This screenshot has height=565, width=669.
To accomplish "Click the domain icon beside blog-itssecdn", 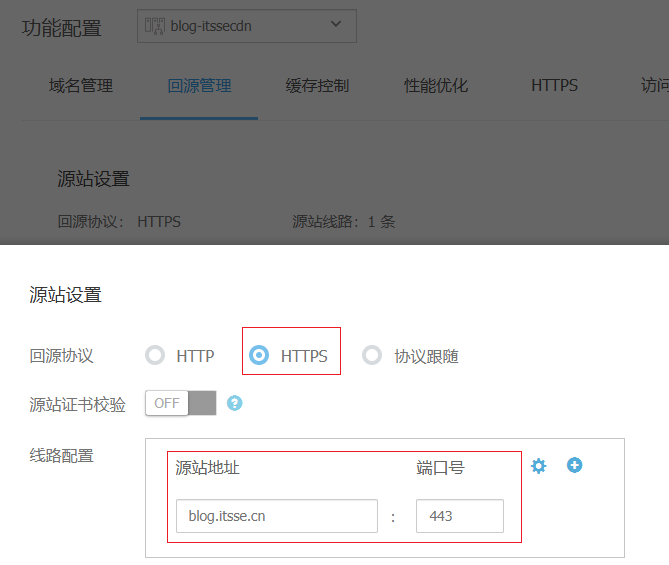I will pyautogui.click(x=154, y=26).
